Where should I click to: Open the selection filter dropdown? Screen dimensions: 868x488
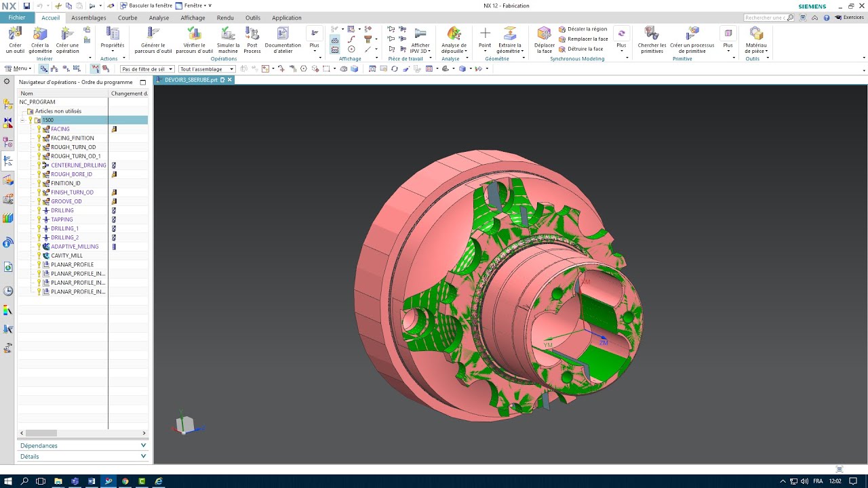click(x=146, y=69)
